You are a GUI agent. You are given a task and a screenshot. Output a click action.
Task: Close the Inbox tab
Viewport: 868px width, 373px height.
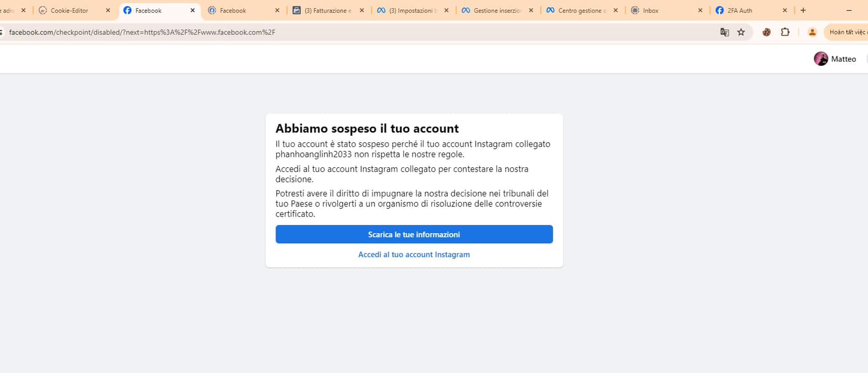tap(700, 10)
